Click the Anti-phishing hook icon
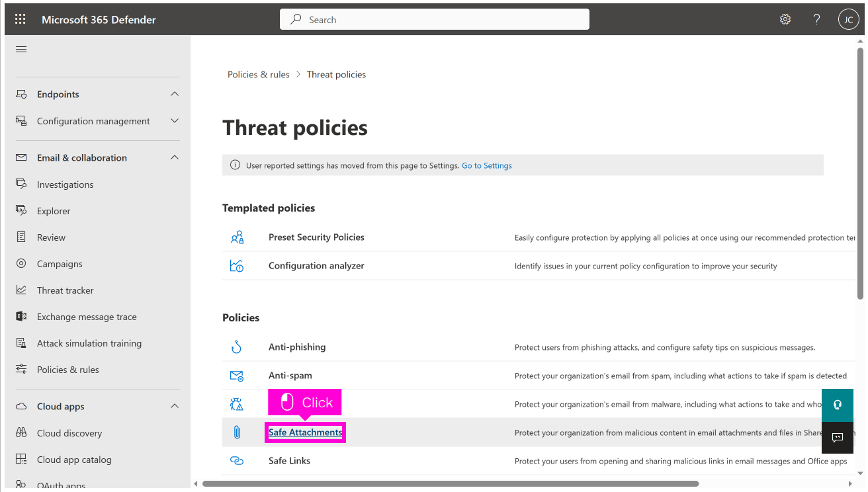 click(237, 347)
